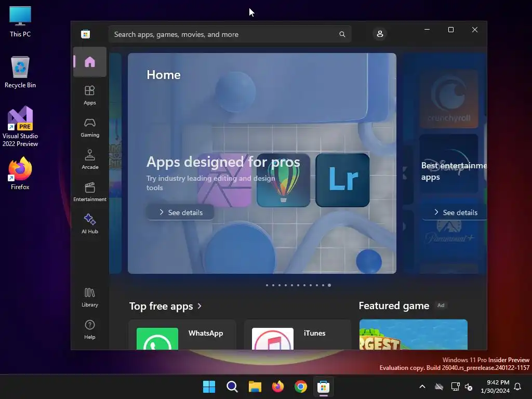Expand the Top free apps list

click(166, 306)
